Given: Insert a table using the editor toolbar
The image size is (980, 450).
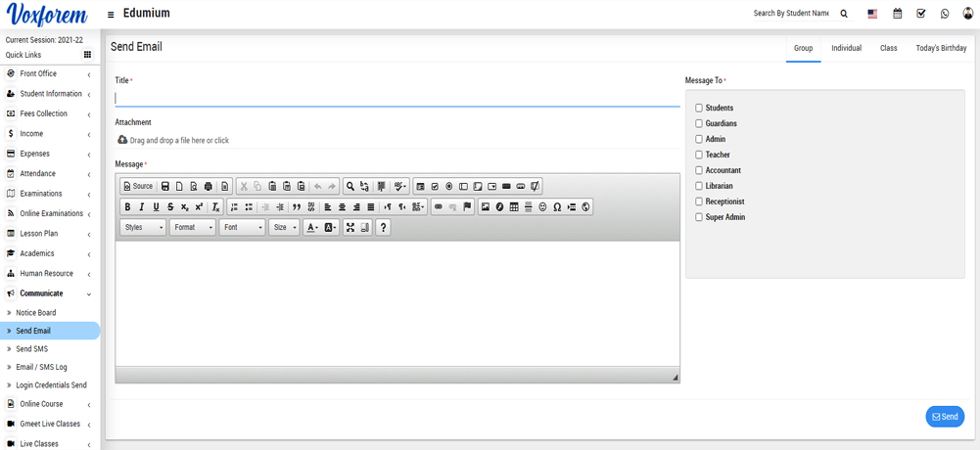Looking at the screenshot, I should [x=514, y=207].
